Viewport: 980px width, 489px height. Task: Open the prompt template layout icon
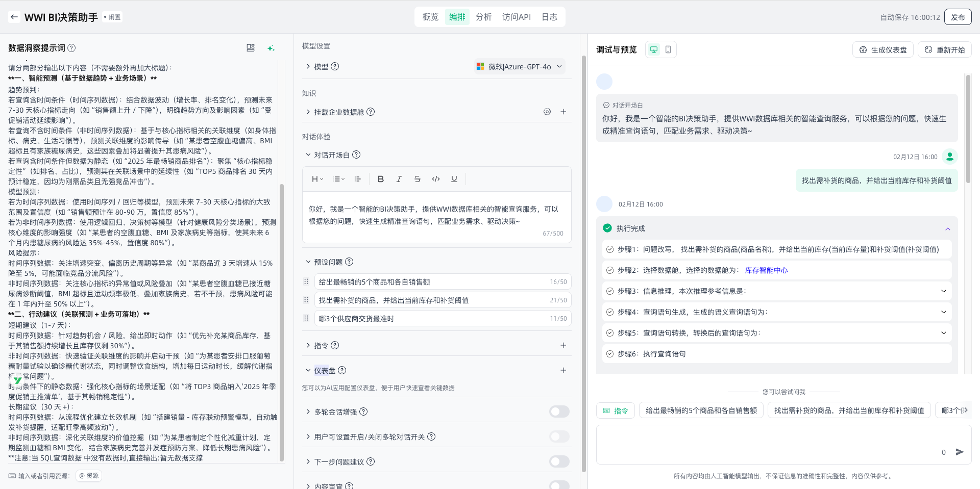point(251,48)
